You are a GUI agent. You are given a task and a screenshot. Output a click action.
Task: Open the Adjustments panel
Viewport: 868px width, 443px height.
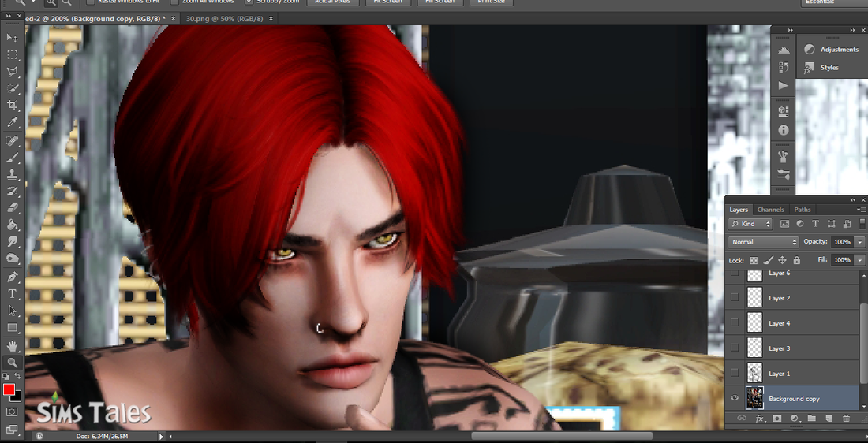pos(832,49)
